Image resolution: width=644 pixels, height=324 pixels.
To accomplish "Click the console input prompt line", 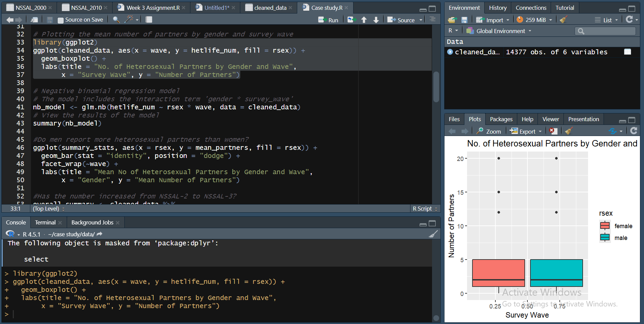I will click(x=216, y=314).
